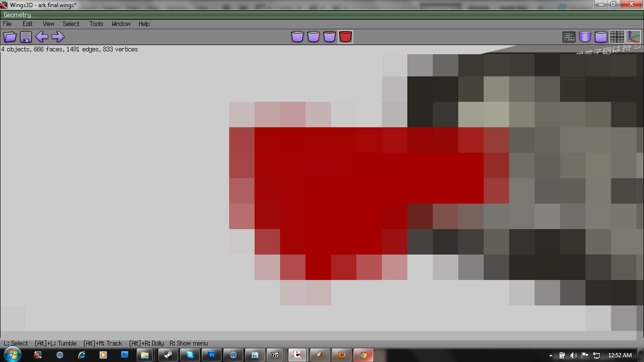Click the Windows Start button
The image size is (644, 362).
coord(12,355)
